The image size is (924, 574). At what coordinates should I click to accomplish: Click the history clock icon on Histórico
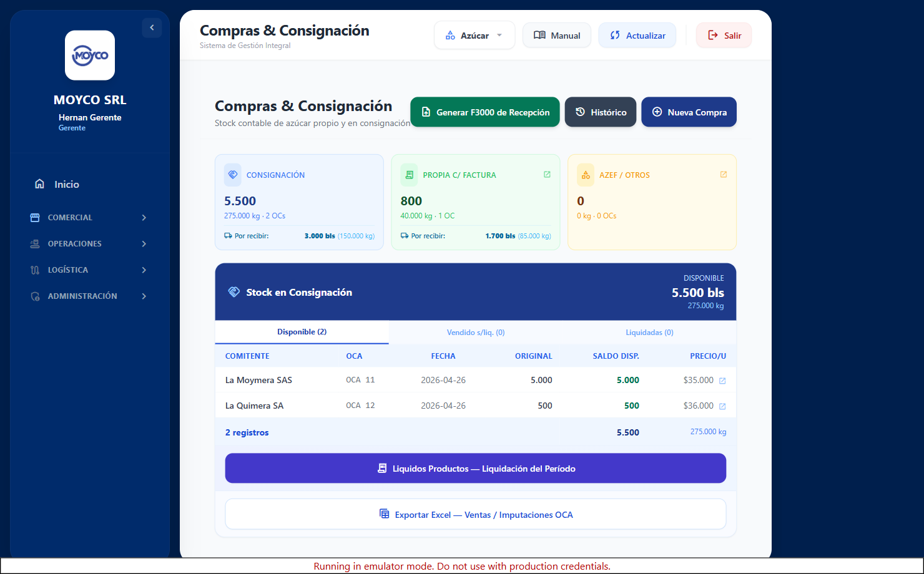580,112
